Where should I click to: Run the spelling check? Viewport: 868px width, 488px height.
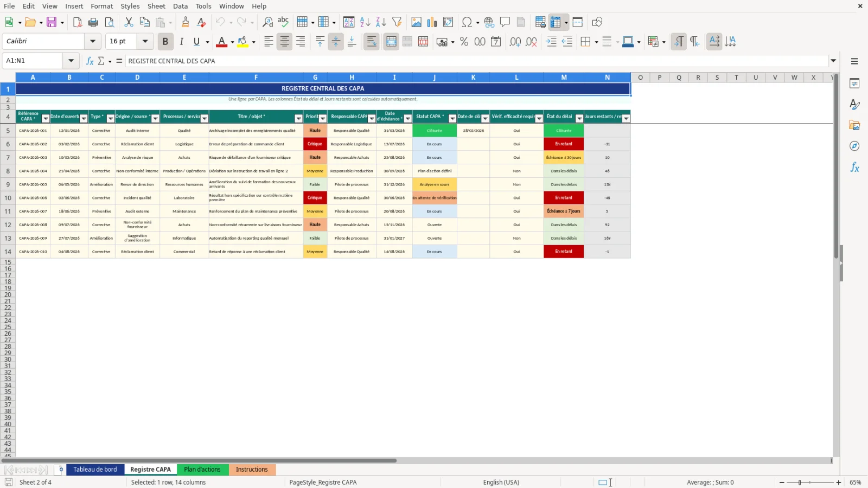[x=283, y=22]
